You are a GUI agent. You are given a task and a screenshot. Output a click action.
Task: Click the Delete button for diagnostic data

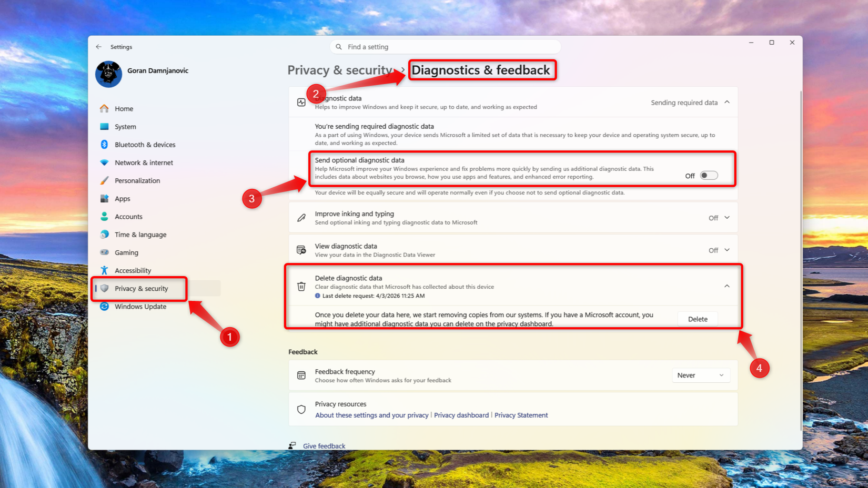(698, 319)
